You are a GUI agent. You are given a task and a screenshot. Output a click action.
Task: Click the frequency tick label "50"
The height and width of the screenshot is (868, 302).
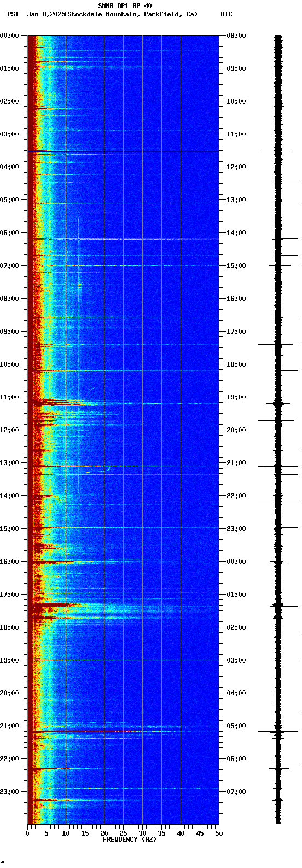(x=219, y=833)
